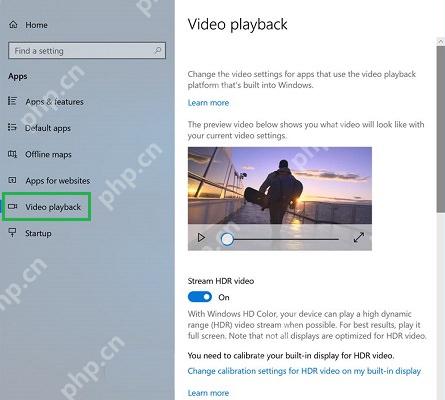Turn off Stream HDR video toggle
445x400 pixels.
200,297
